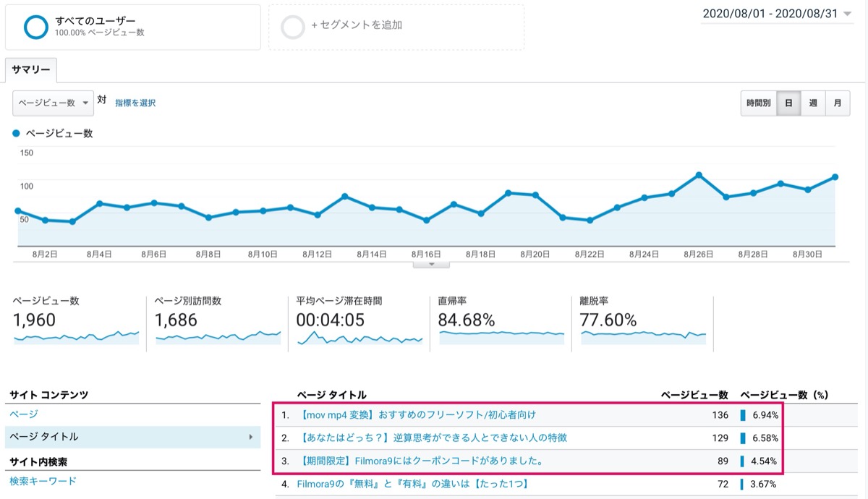Open the 【あなたはどっち？】逆算思考 page title link
This screenshot has width=868, height=499.
pos(433,438)
